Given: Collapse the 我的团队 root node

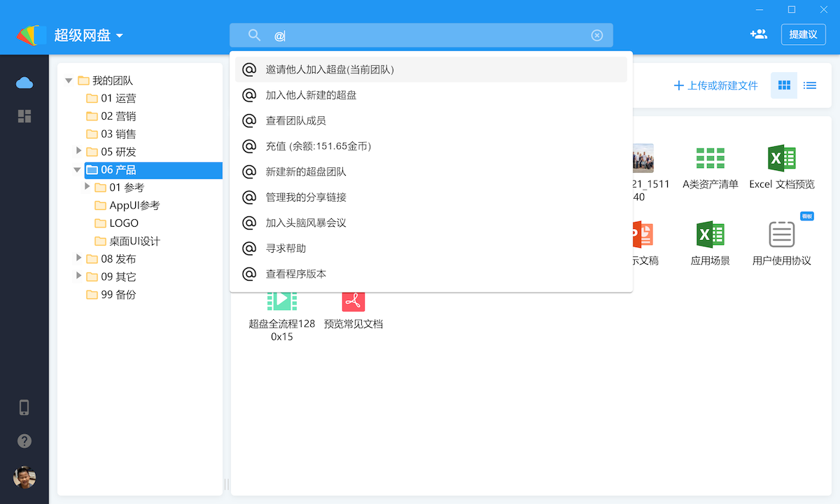Looking at the screenshot, I should click(69, 80).
